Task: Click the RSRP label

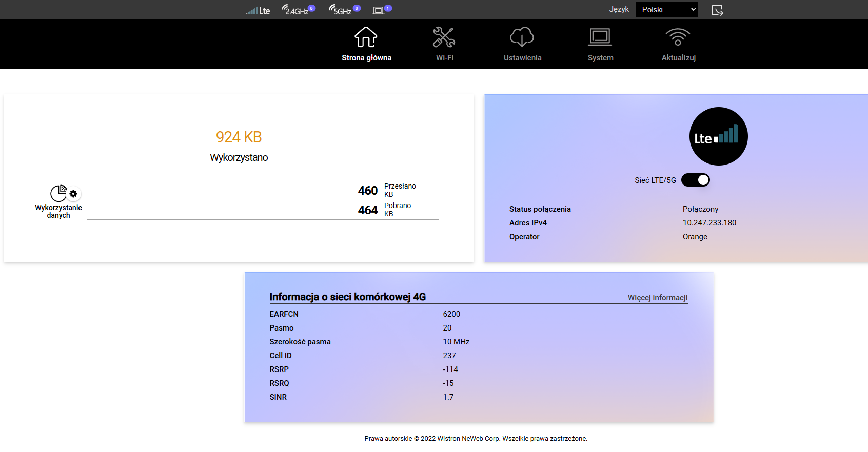Action: click(x=279, y=369)
